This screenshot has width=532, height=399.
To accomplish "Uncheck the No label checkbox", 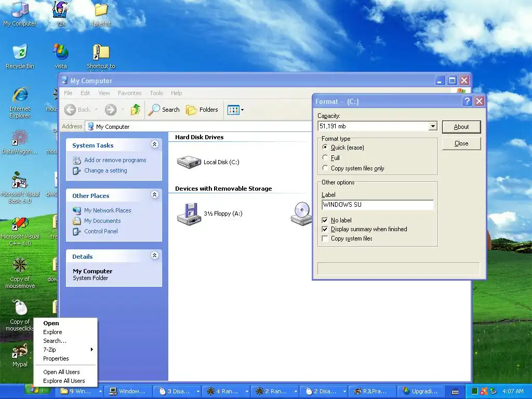I will (x=325, y=220).
